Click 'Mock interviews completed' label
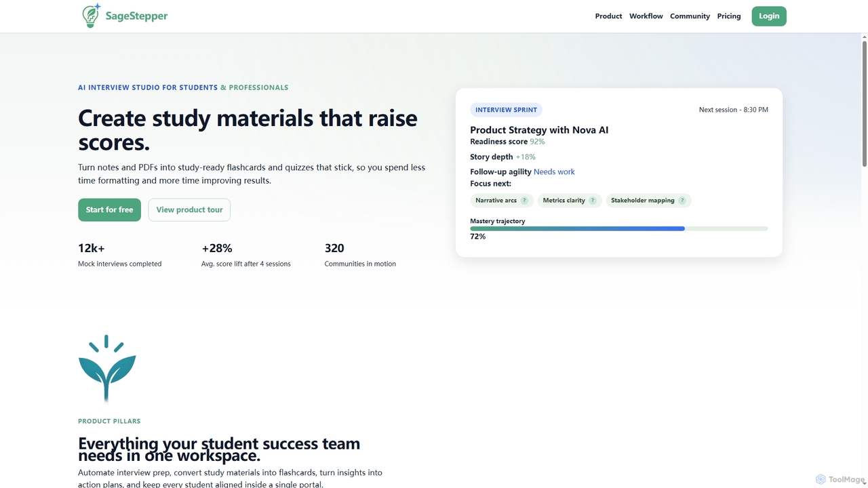The height and width of the screenshot is (488, 868). click(x=119, y=264)
